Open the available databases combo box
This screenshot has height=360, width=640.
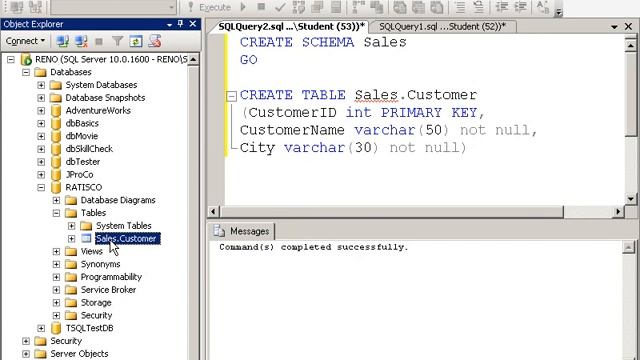click(113, 7)
